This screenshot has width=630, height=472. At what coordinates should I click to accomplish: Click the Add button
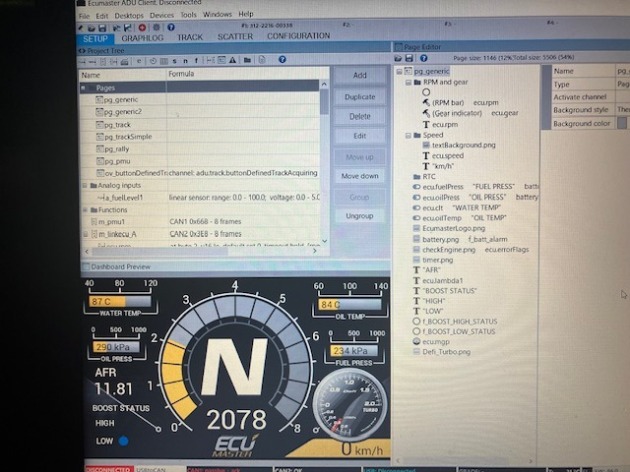click(x=360, y=75)
